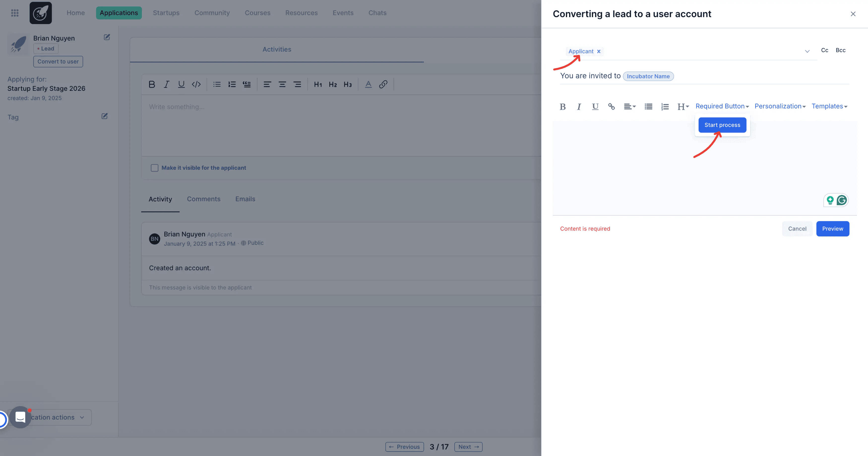Open the Personalization dropdown
Image resolution: width=868 pixels, height=456 pixels.
(780, 106)
